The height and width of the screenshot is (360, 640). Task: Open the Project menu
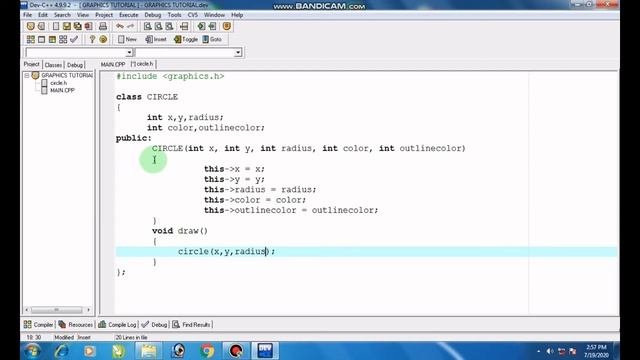(104, 15)
